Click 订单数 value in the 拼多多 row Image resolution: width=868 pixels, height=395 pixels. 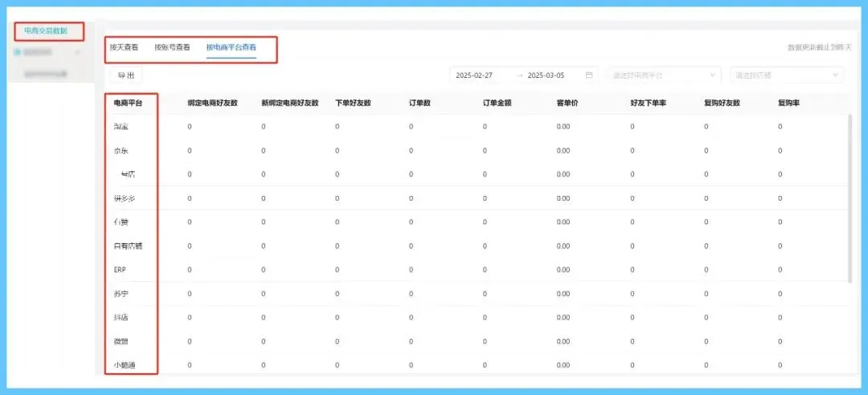click(x=411, y=198)
